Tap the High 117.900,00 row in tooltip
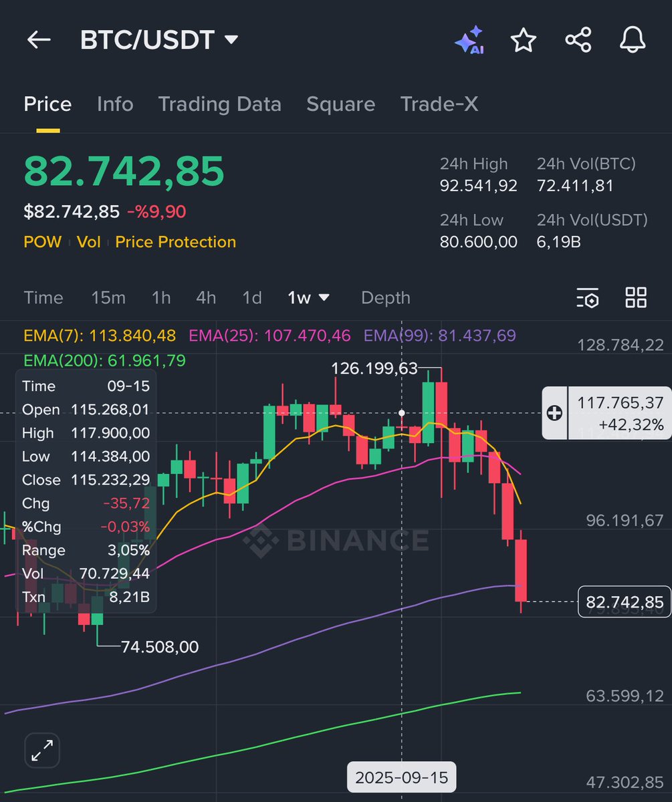 (86, 433)
